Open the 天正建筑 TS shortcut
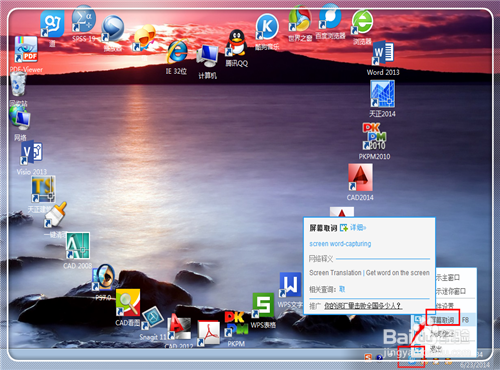500x370 pixels. click(x=43, y=189)
